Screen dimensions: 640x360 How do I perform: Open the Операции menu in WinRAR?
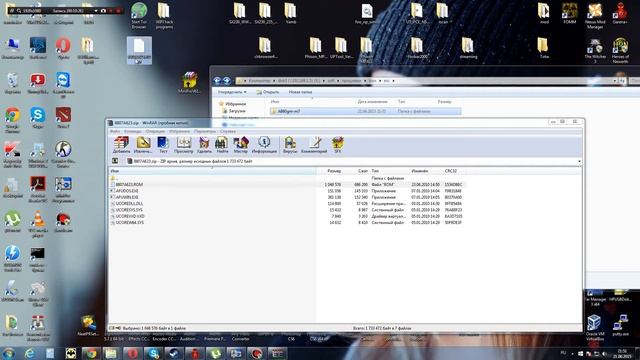pyautogui.click(x=155, y=131)
